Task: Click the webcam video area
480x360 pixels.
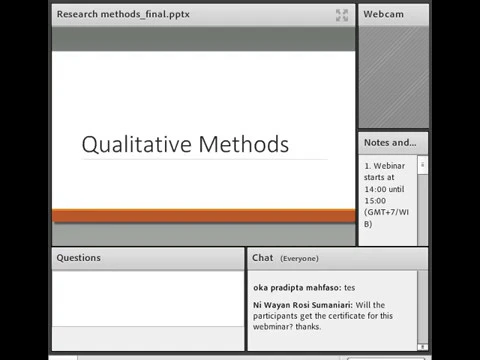Action: point(393,77)
